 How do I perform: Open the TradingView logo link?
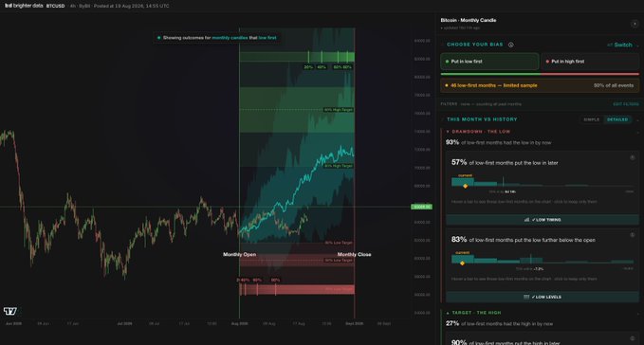(x=9, y=312)
